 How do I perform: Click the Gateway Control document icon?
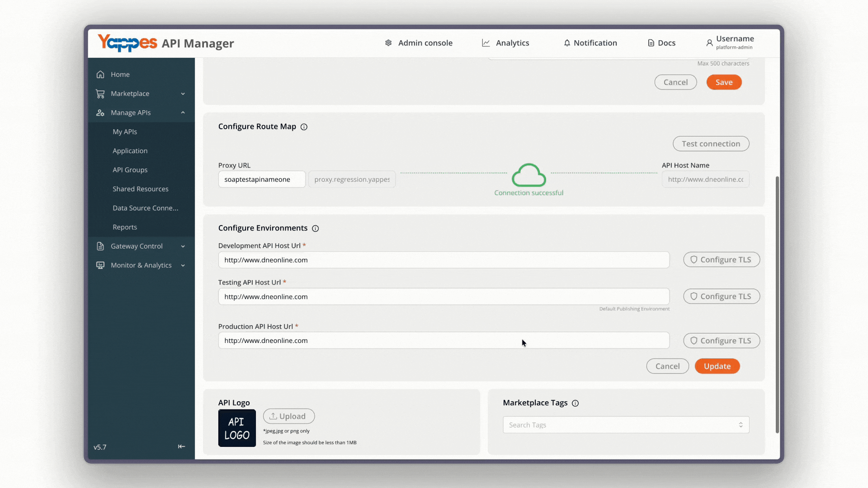coord(100,246)
